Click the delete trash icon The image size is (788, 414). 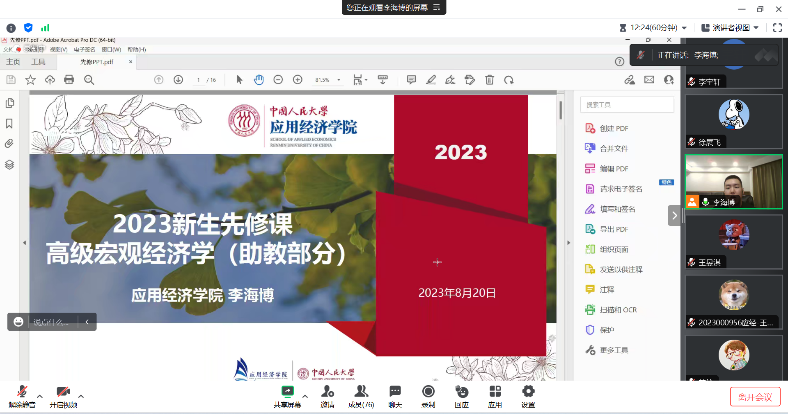pos(491,79)
